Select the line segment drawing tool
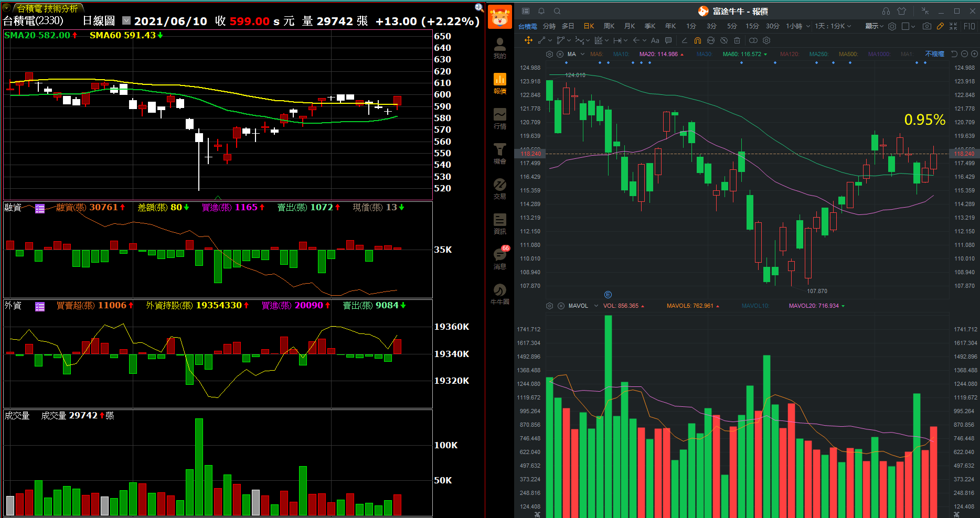 coord(542,40)
